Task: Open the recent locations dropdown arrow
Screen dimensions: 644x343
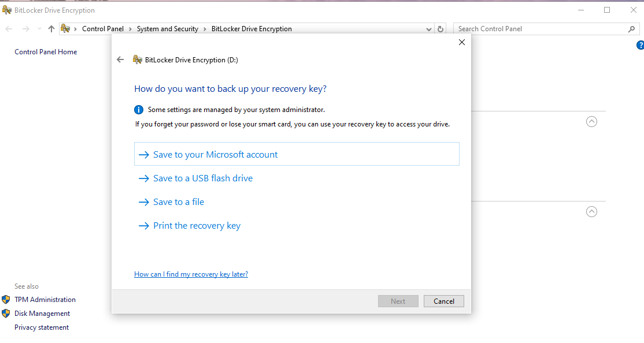Action: pos(39,29)
